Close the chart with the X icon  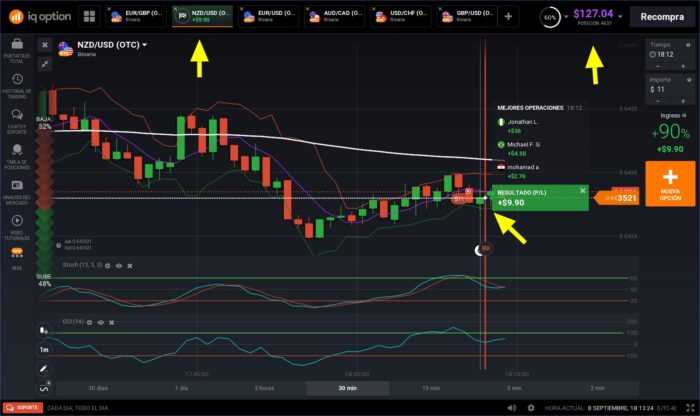(x=45, y=45)
